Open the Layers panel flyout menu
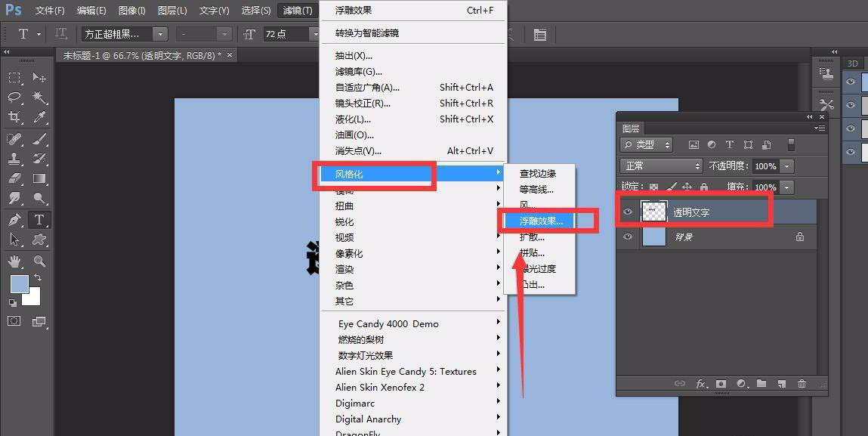The image size is (868, 436). [820, 128]
